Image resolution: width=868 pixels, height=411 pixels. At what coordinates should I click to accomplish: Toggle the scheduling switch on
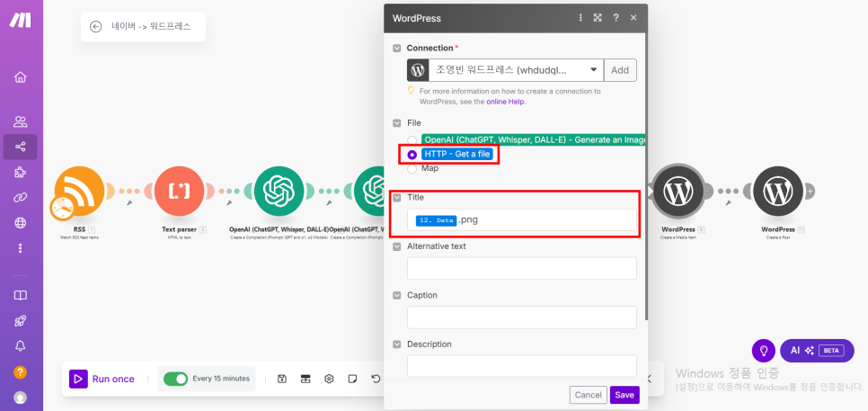[x=175, y=379]
